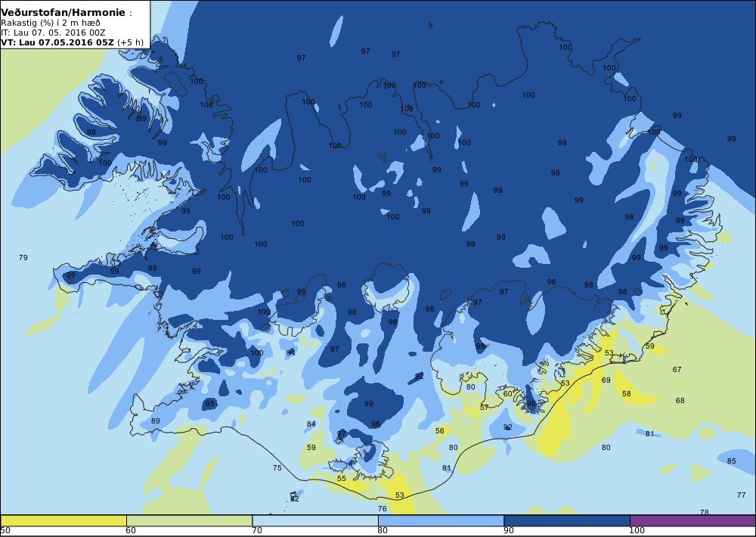
Task: Select the 'IT: Lau 07. 05. 2016 00Z' line
Action: pyautogui.click(x=53, y=33)
